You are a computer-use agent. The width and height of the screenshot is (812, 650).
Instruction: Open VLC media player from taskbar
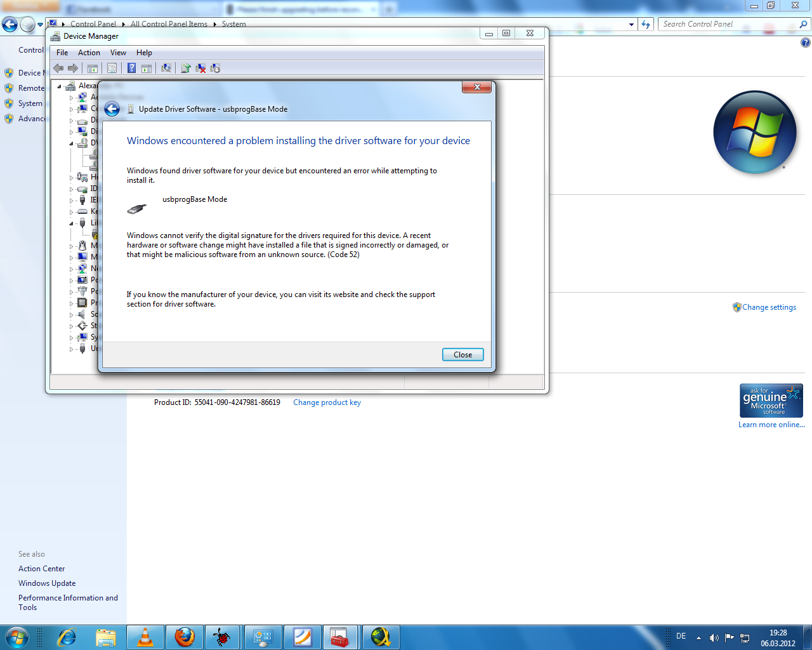(145, 637)
